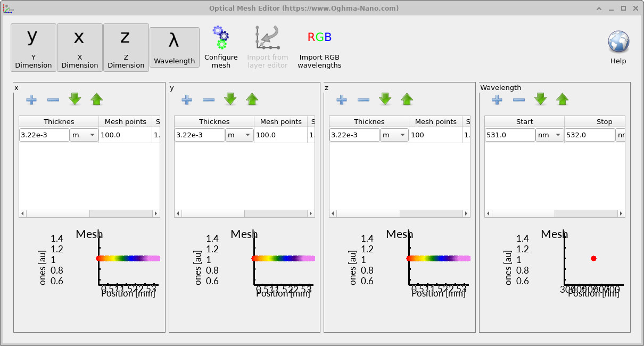This screenshot has width=644, height=346.
Task: Move the x mesh layer down
Action: (x=75, y=100)
